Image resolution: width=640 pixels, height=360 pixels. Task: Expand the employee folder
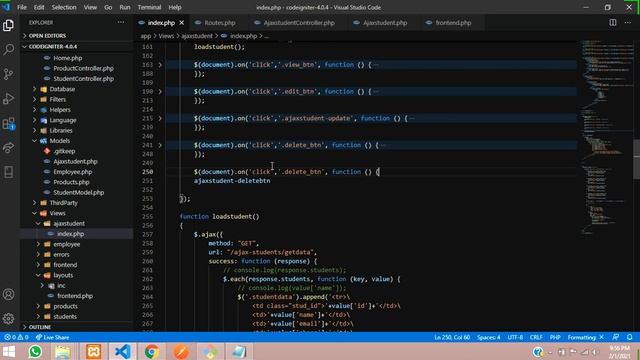67,244
